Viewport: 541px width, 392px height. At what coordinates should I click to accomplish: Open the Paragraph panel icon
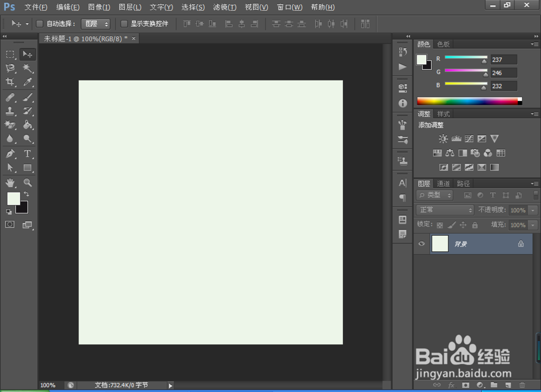point(403,197)
